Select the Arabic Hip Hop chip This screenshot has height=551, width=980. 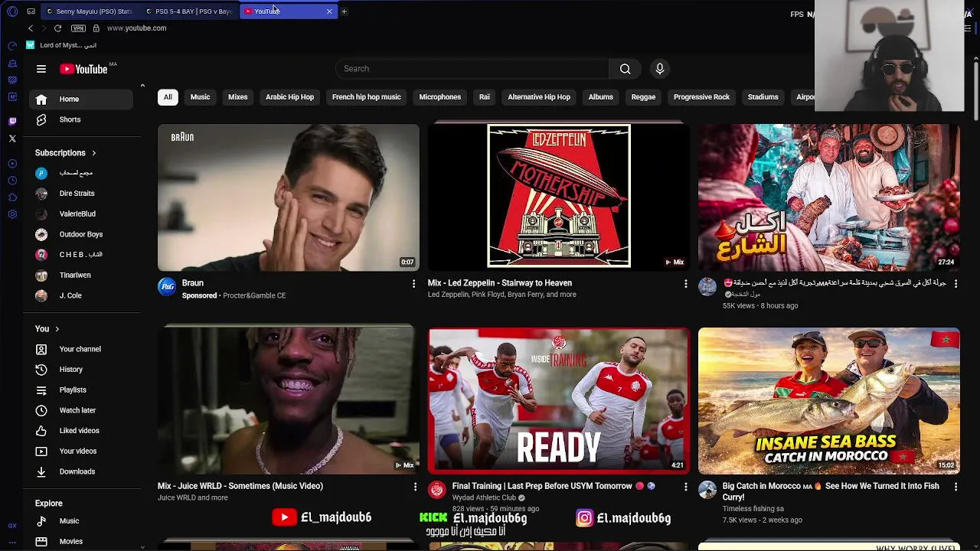coord(289,97)
